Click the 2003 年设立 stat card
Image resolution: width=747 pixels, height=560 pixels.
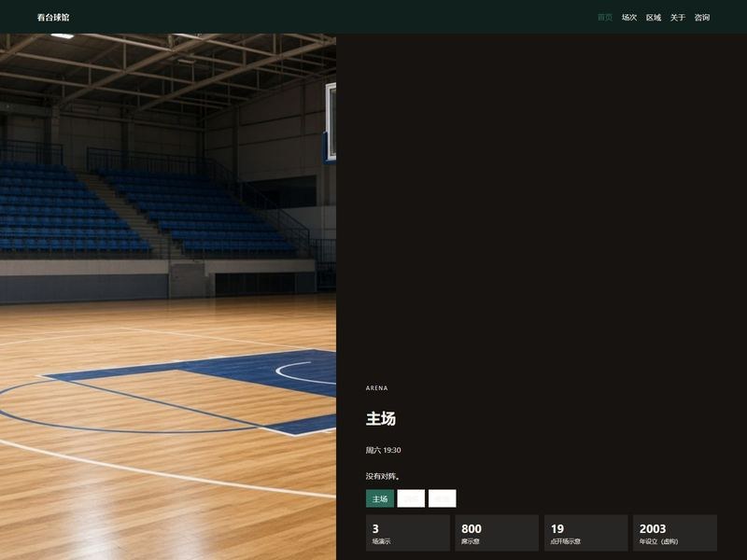[675, 533]
